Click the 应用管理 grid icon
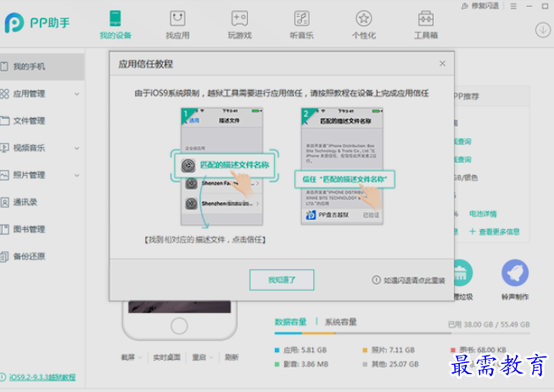Viewport: 554px width, 392px height. pyautogui.click(x=4, y=93)
